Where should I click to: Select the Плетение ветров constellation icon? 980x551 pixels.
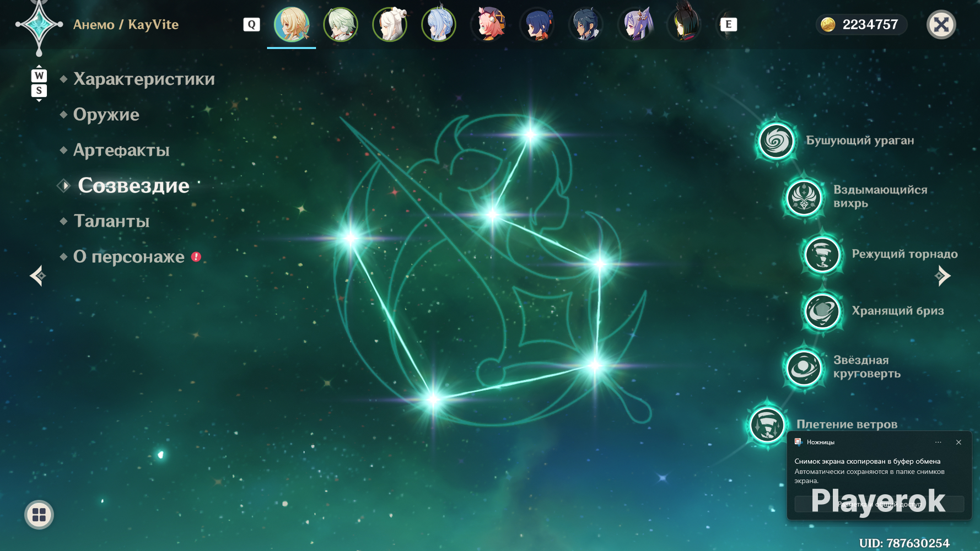coord(767,425)
